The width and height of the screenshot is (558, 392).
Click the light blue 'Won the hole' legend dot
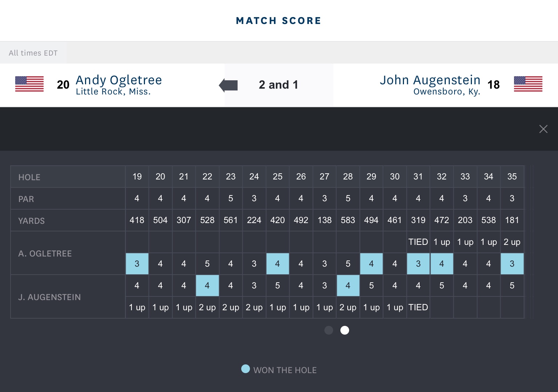pyautogui.click(x=246, y=369)
